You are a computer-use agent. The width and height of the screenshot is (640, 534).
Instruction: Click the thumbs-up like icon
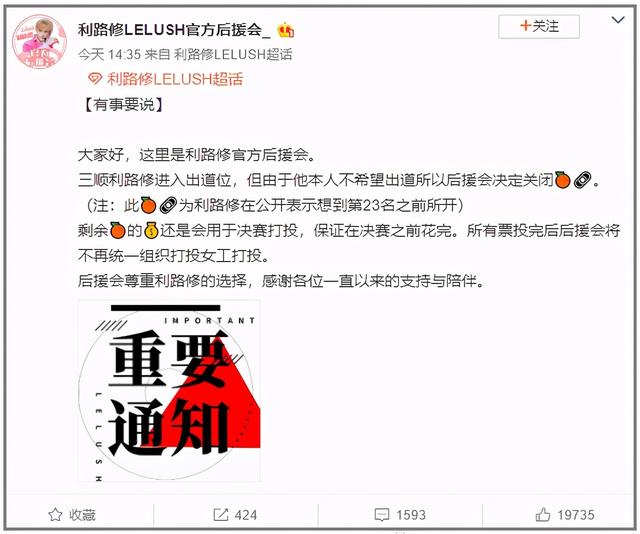coord(543,514)
